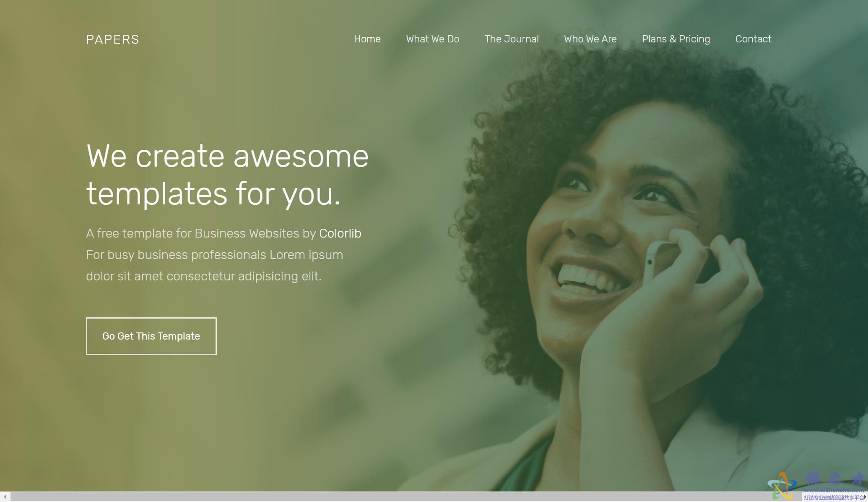This screenshot has height=502, width=868.
Task: Click the PAPERS site logo
Action: 112,39
